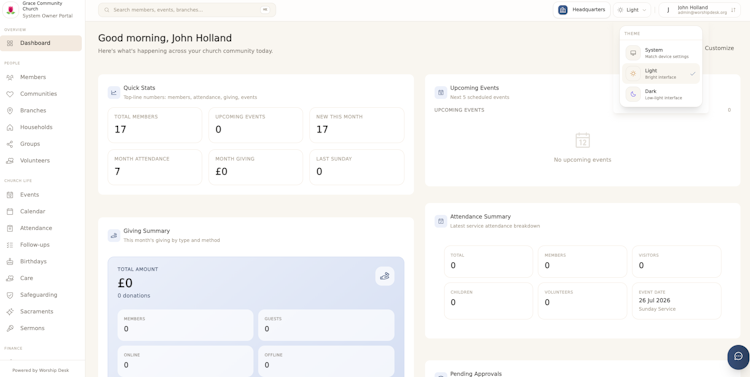Click the search members input field
Screen dimensions: 750x377
(187, 10)
